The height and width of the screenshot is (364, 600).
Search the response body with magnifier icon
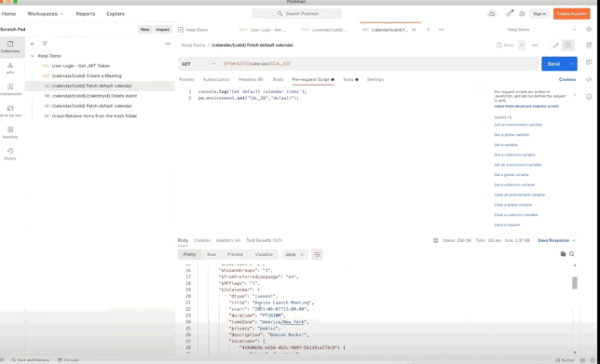572,254
